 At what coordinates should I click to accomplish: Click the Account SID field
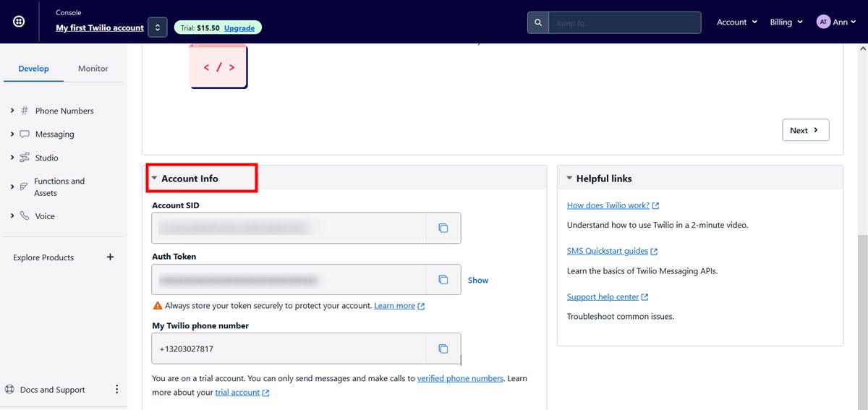[x=289, y=228]
